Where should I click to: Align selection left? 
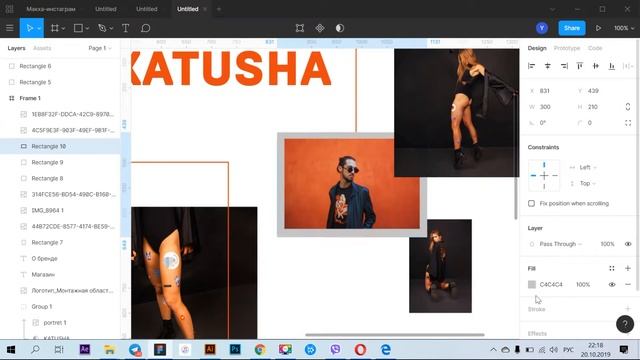531,66
